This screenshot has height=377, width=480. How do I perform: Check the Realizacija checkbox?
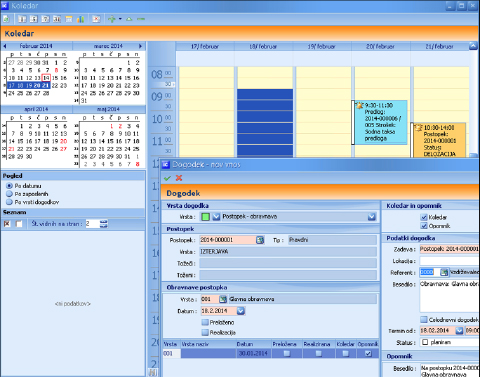[205, 332]
